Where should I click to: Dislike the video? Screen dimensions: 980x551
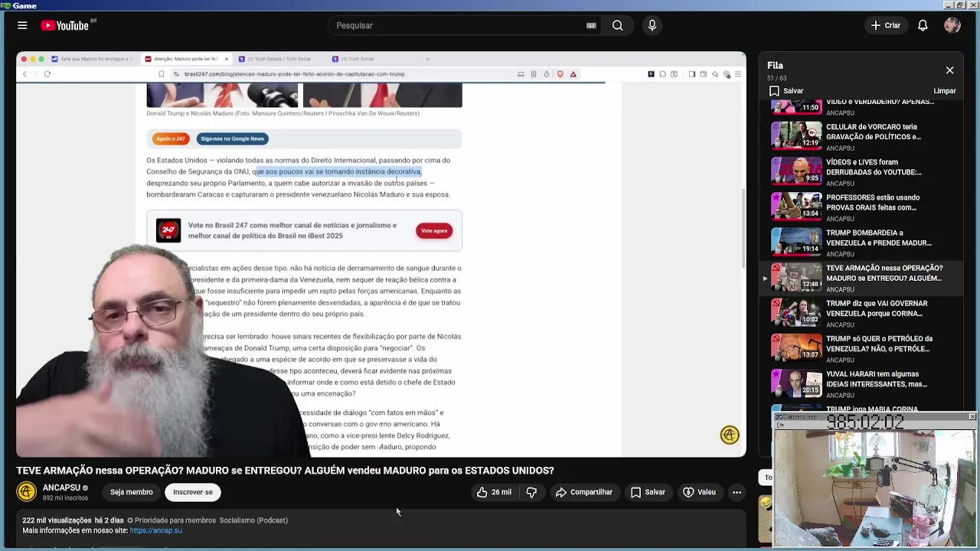pyautogui.click(x=531, y=492)
